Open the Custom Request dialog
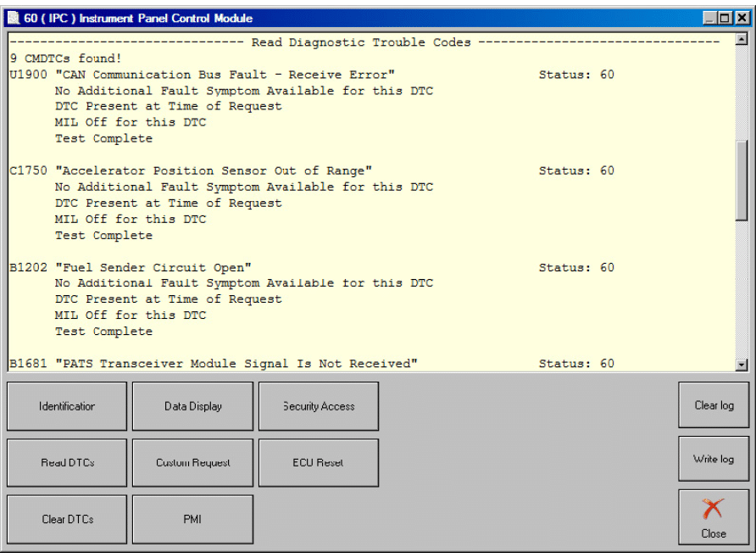 (x=192, y=463)
